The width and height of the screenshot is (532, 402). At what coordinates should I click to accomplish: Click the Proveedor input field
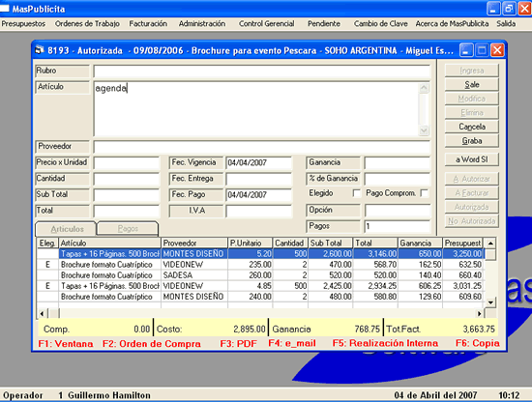click(261, 147)
